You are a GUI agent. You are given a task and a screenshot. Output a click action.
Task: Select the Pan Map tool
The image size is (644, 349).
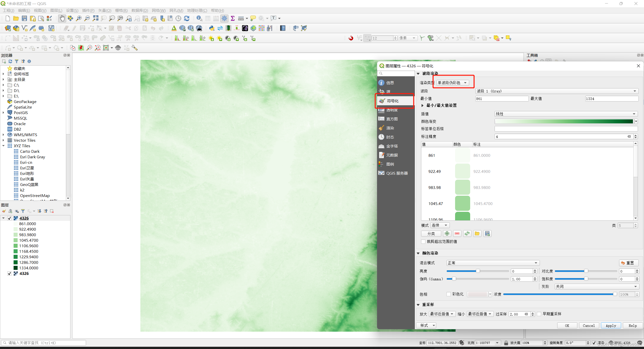coord(62,18)
